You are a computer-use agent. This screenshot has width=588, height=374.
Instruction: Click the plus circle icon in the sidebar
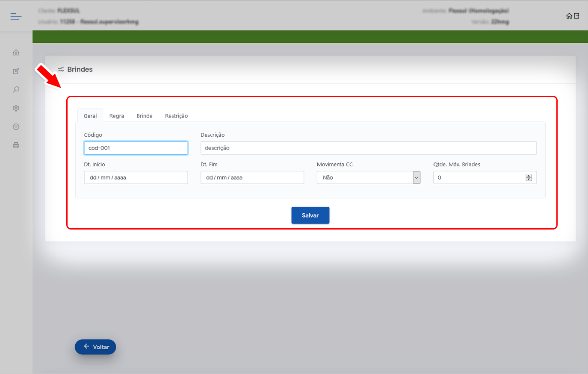click(x=16, y=127)
